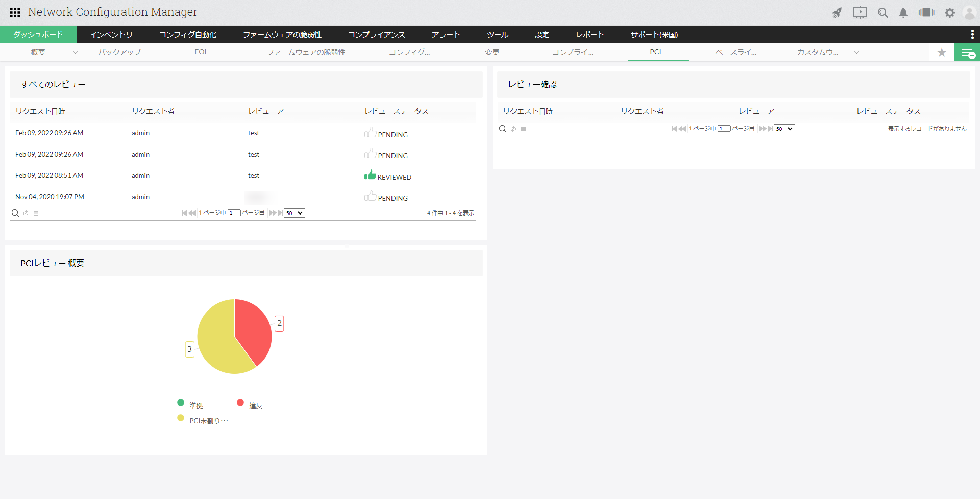Viewport: 980px width, 499px height.
Task: Go to next page in すべてのレビュー pager
Action: tap(272, 213)
